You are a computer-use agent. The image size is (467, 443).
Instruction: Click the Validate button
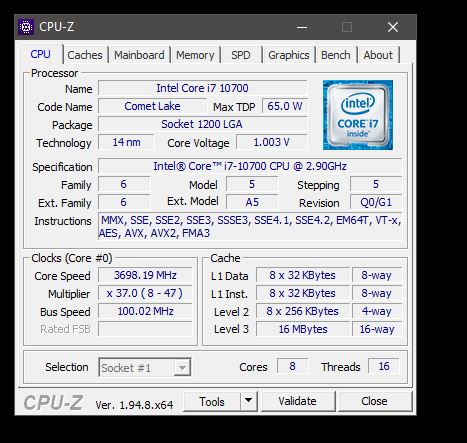pos(298,401)
